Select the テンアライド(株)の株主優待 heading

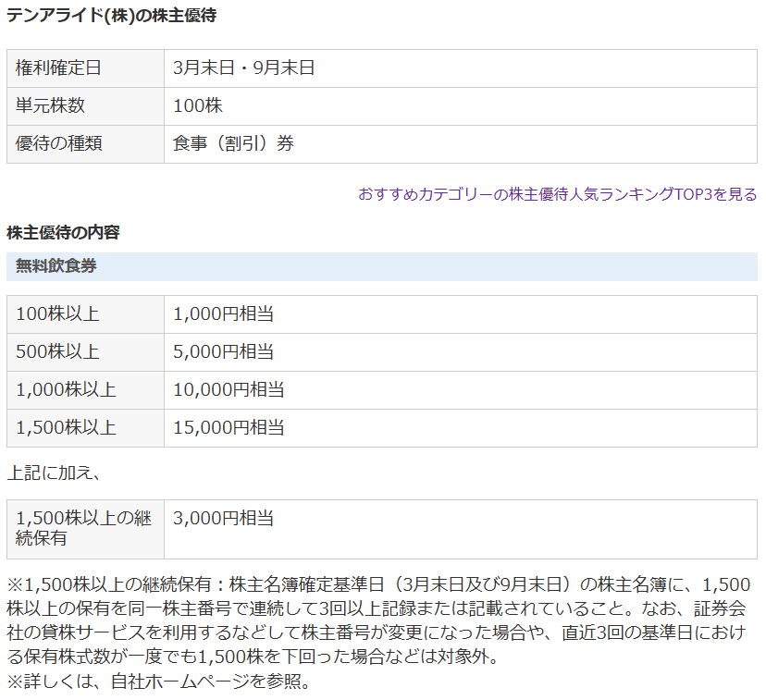(x=111, y=15)
